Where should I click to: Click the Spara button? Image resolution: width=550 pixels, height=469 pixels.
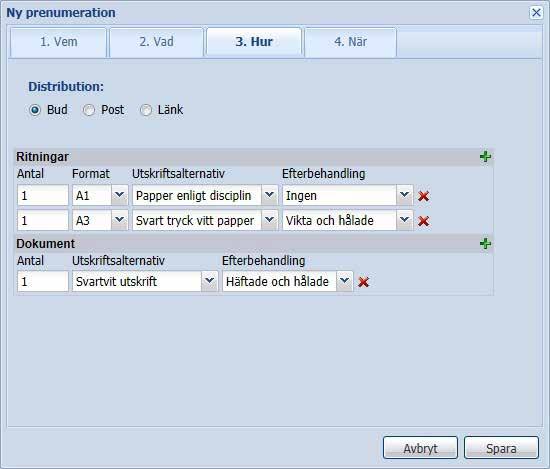[501, 448]
